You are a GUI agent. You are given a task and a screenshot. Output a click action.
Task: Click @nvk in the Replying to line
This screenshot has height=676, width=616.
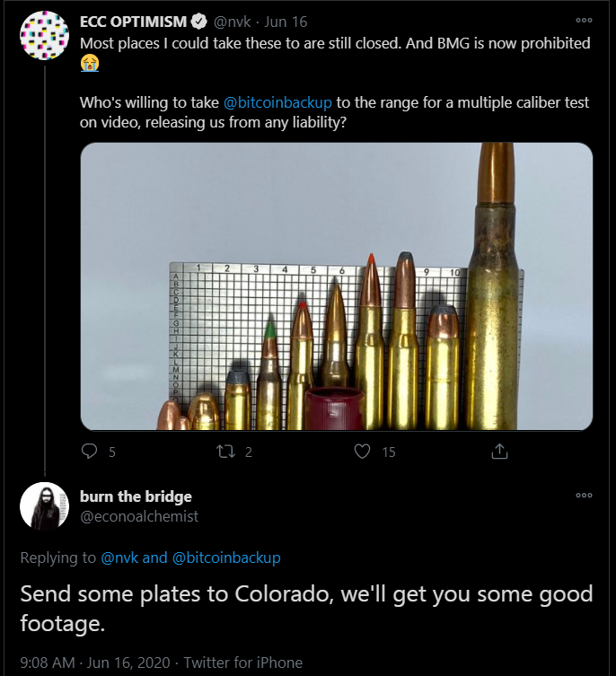(x=119, y=557)
